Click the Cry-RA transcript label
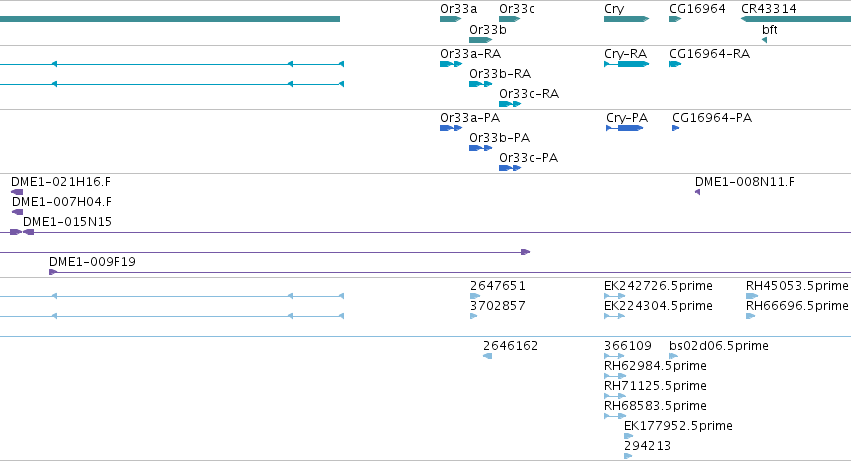The image size is (851, 461). [625, 54]
